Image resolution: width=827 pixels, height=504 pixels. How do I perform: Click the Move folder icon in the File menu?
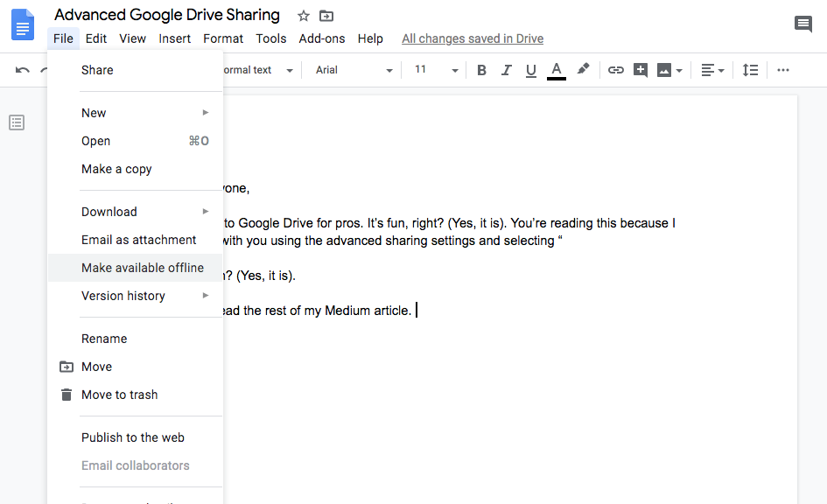pos(66,367)
